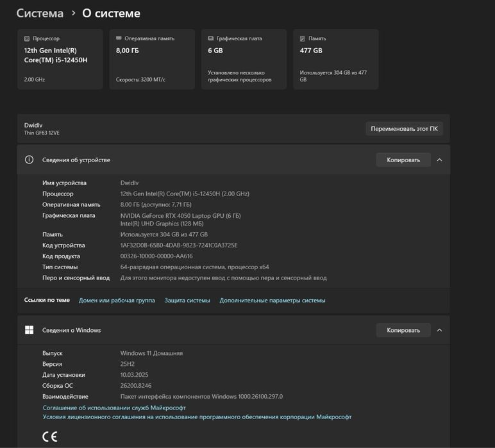495x448 pixels.
Task: Click Переименовать этот ПК button
Action: pos(404,129)
